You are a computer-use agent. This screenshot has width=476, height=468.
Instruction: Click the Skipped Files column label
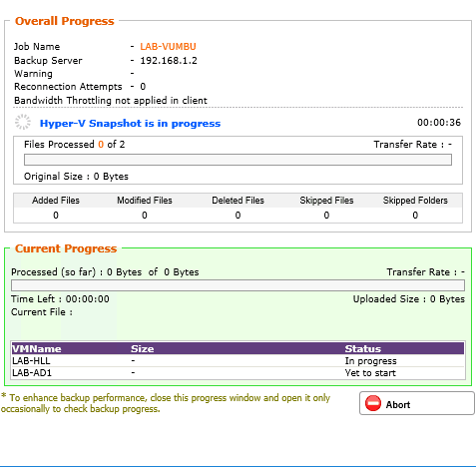(x=326, y=201)
